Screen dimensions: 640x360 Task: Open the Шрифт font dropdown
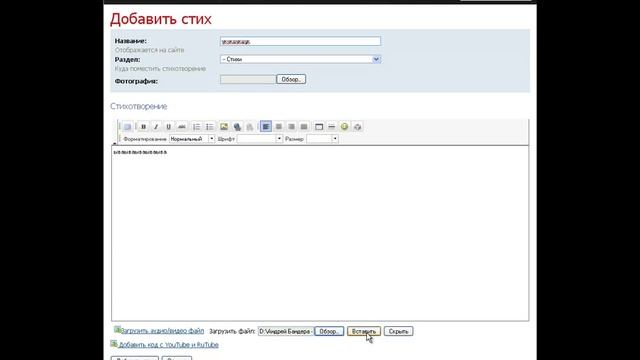tap(260, 139)
